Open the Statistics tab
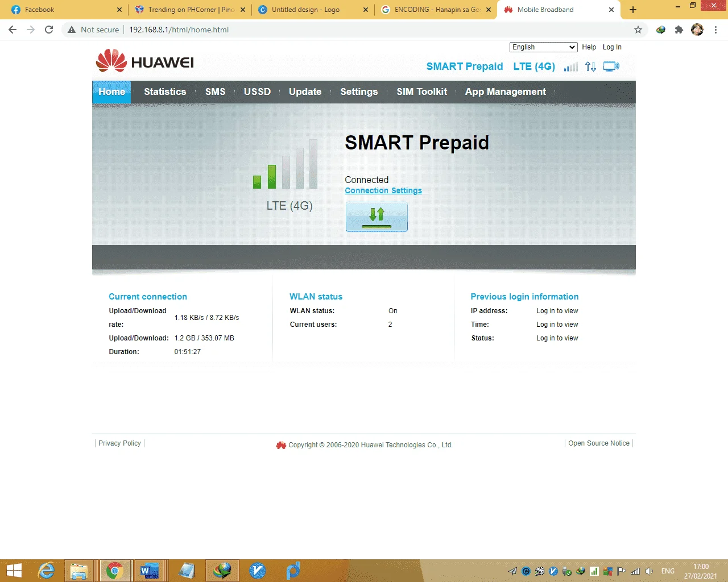Viewport: 728px width, 582px height. pyautogui.click(x=165, y=92)
